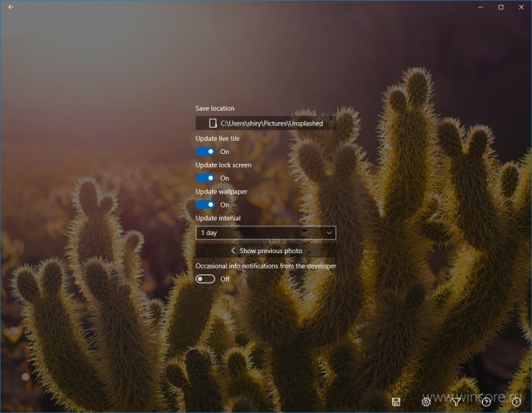Image resolution: width=532 pixels, height=413 pixels.
Task: Open the Update interval dropdown showing 1 day
Action: pos(266,233)
